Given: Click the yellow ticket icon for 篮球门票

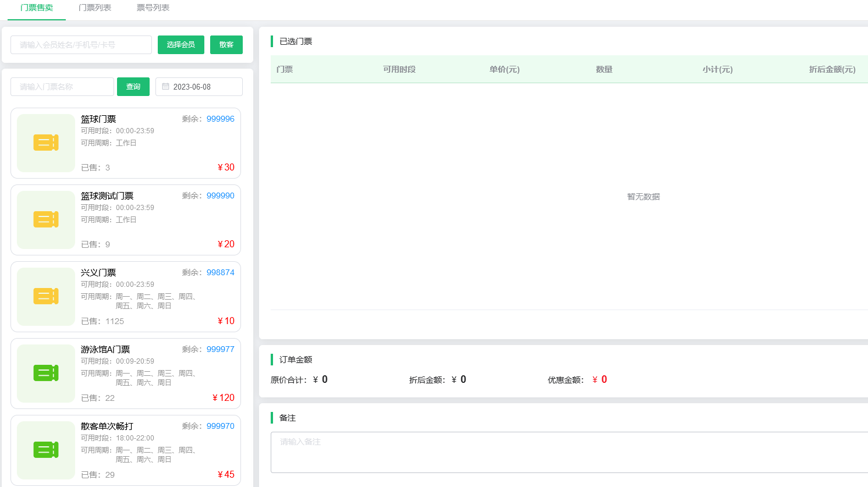Looking at the screenshot, I should pyautogui.click(x=46, y=143).
